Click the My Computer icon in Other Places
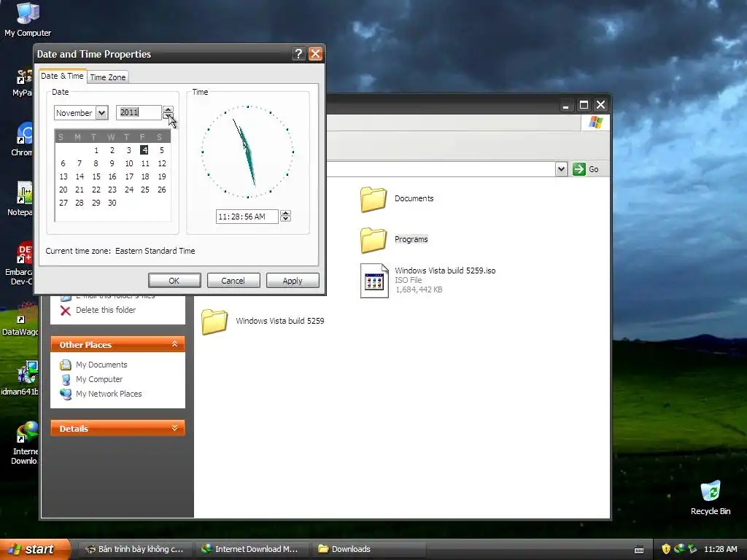Image resolution: width=747 pixels, height=560 pixels. [65, 379]
